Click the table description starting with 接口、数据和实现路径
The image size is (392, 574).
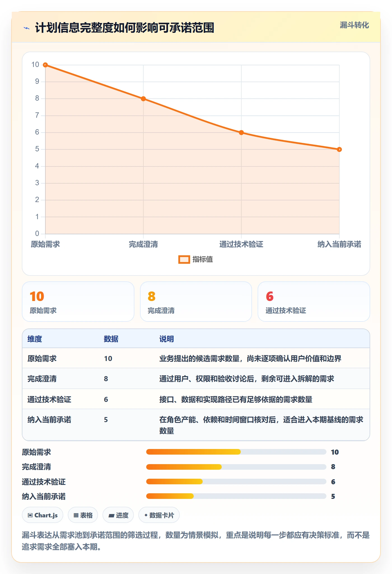click(x=236, y=399)
